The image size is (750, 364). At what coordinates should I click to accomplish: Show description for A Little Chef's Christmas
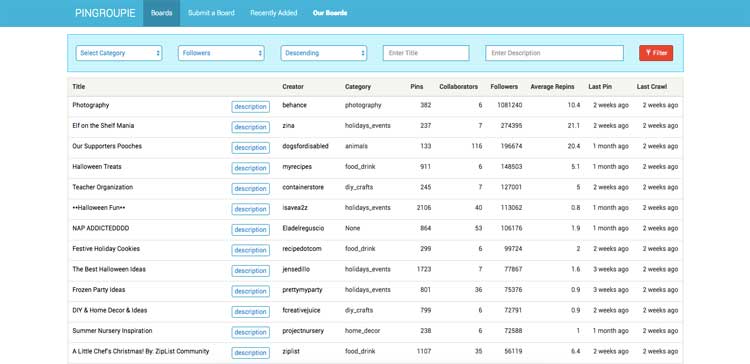click(x=251, y=353)
